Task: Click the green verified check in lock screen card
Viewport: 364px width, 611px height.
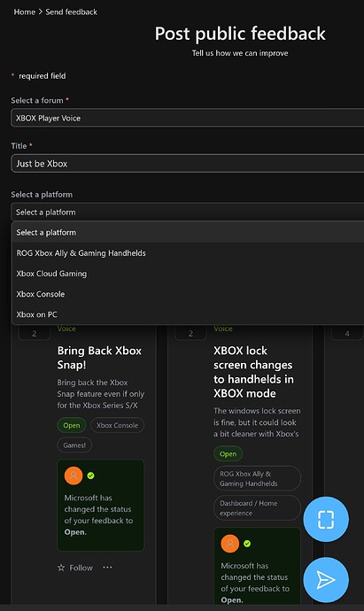Action: tap(247, 544)
